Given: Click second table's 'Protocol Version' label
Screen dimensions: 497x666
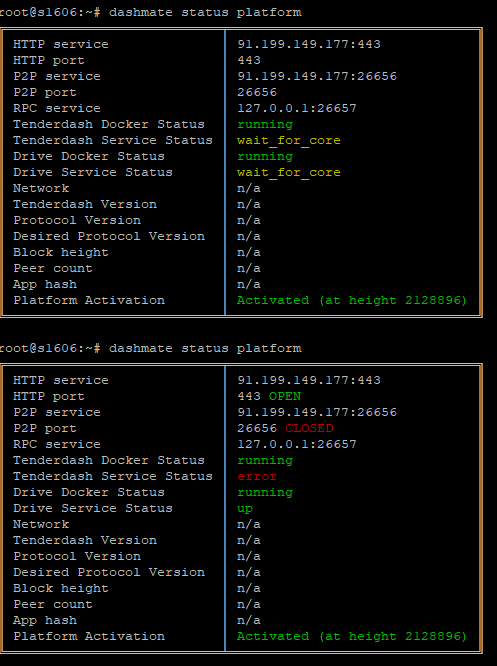Looking at the screenshot, I should pos(77,556).
